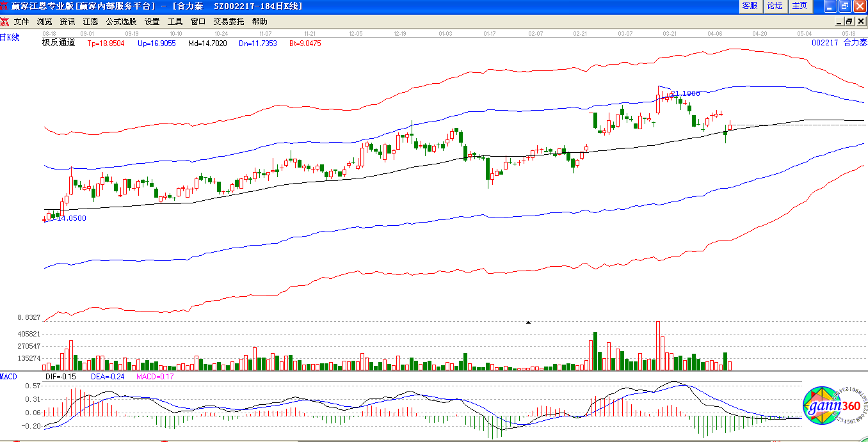Open the 资讯 menu
Viewport: 868px width, 442px height.
pos(67,21)
